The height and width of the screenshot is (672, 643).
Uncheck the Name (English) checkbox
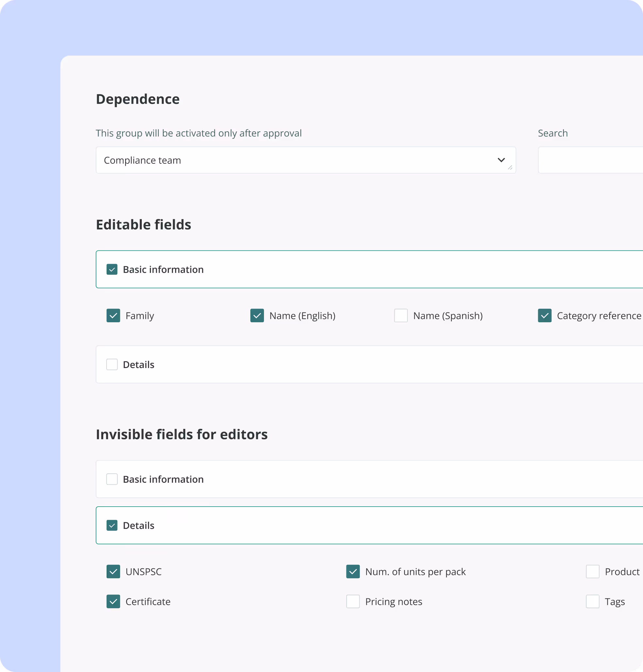257,315
